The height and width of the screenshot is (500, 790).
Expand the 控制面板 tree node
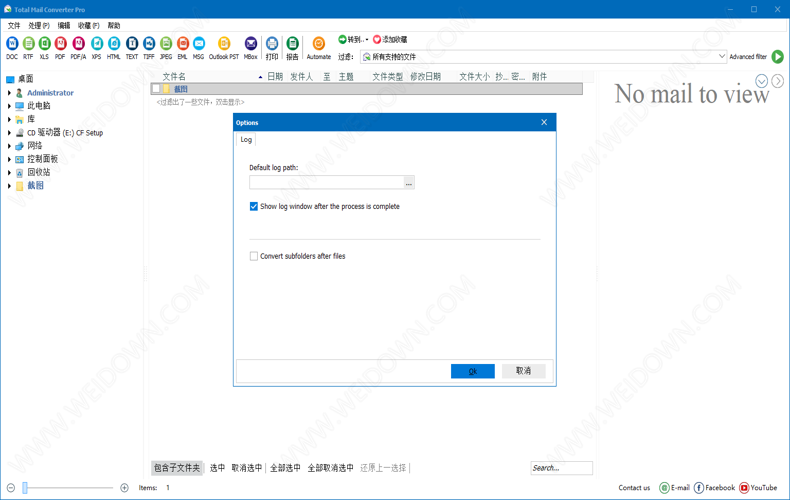click(9, 159)
